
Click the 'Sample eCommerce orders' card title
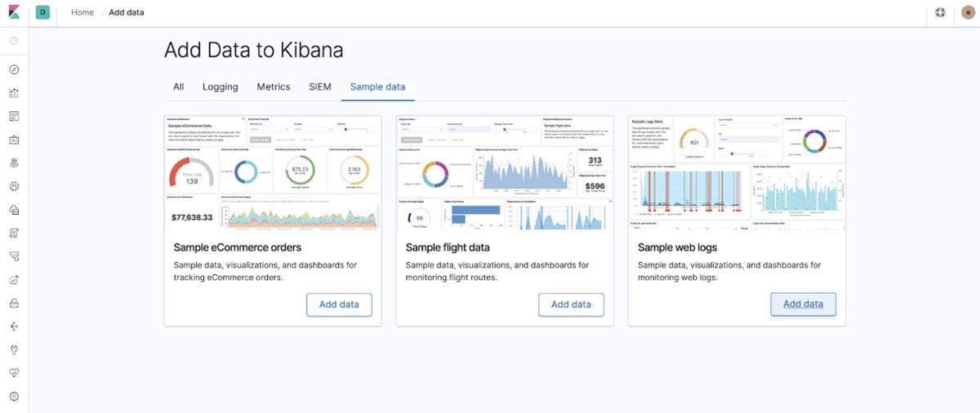click(238, 247)
